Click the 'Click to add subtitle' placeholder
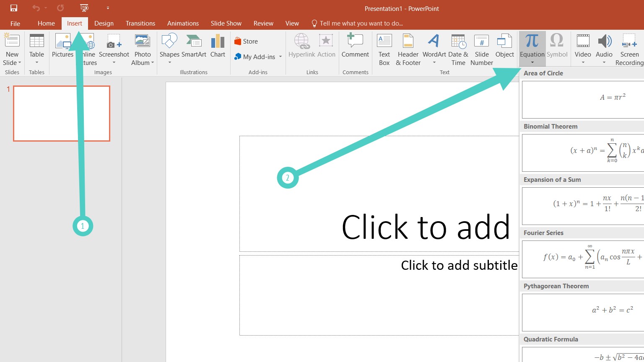 pyautogui.click(x=379, y=295)
